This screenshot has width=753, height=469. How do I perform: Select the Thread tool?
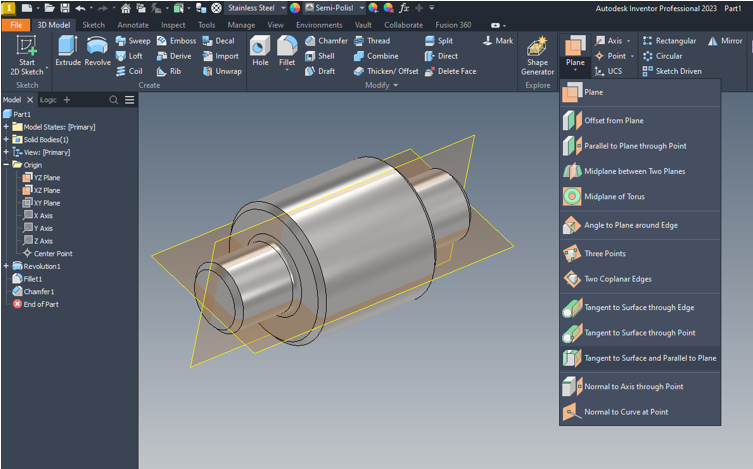[x=372, y=41]
